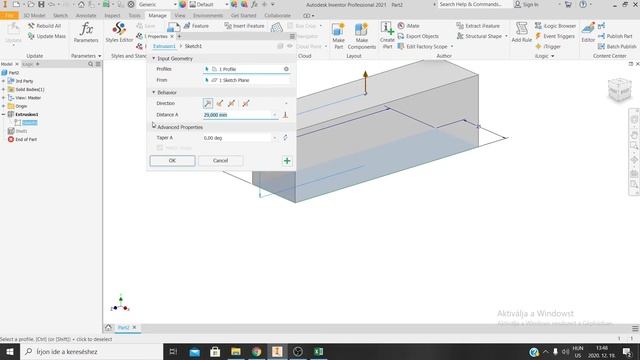
Task: Open the File menu button
Action: click(9, 16)
